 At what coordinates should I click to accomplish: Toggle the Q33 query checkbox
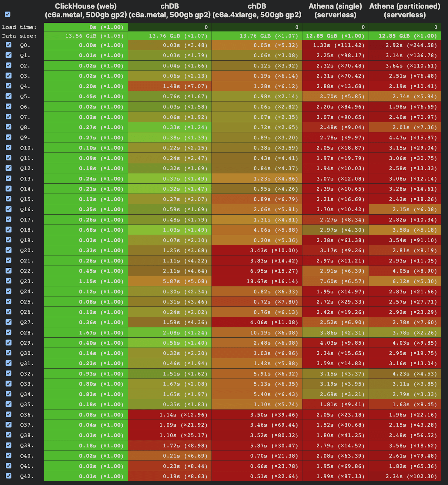[8, 383]
